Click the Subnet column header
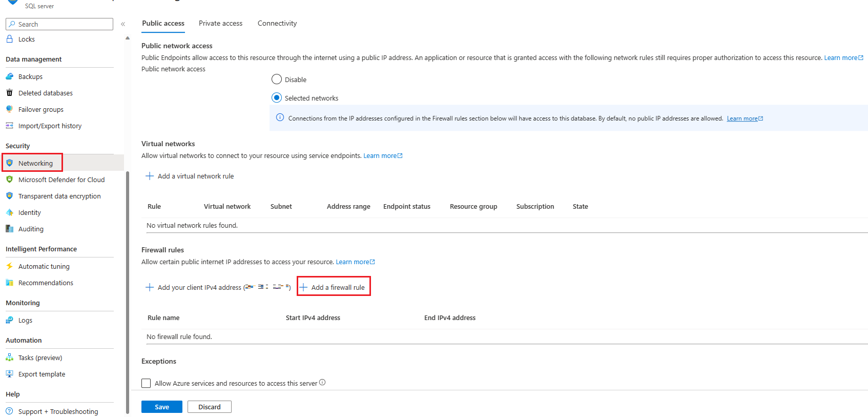This screenshot has width=868, height=417. point(281,207)
